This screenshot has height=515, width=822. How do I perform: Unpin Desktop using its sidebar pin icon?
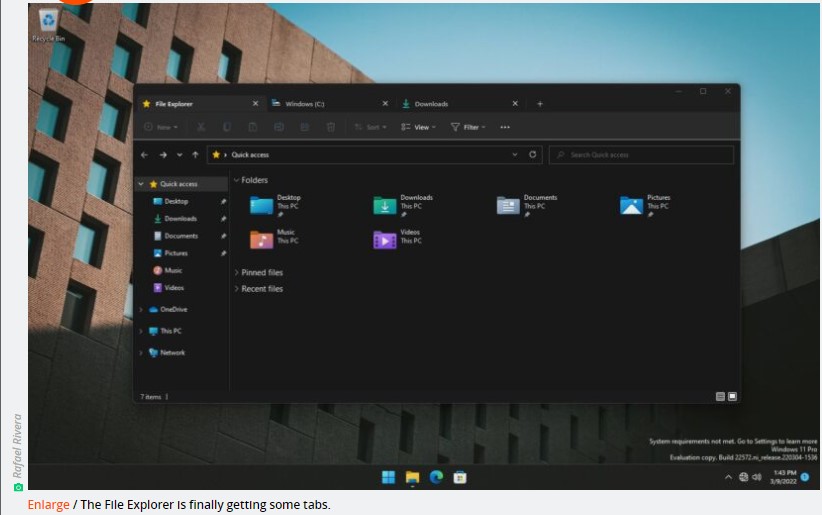tap(223, 201)
